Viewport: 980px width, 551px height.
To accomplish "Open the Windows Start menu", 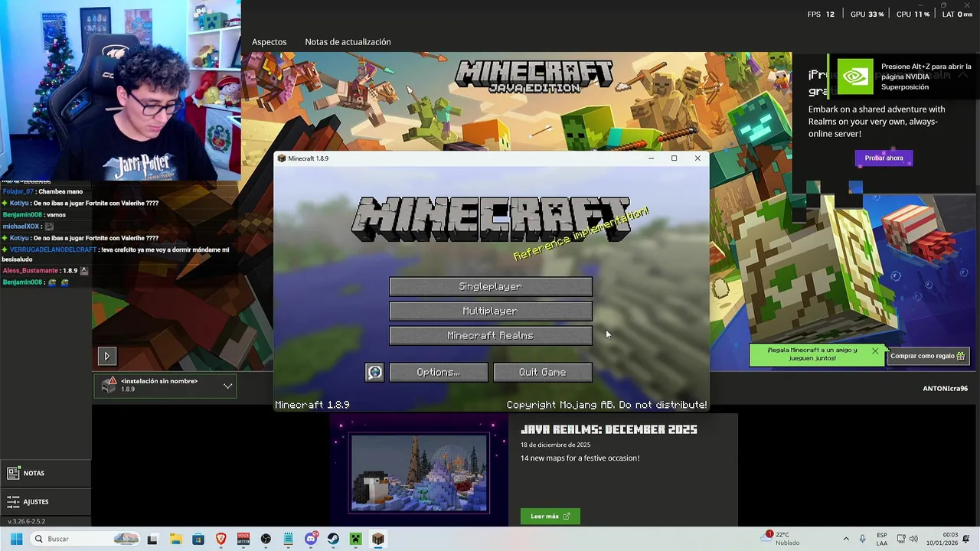I will (16, 539).
